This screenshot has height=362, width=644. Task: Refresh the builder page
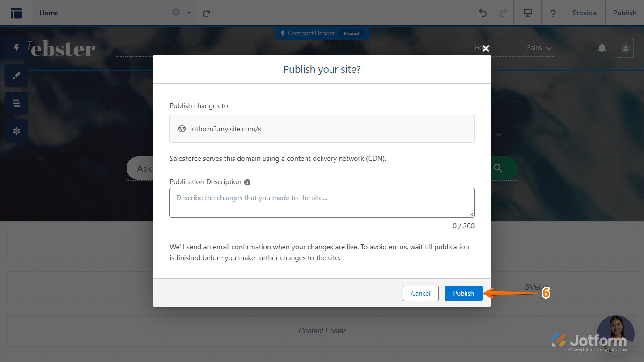click(206, 13)
